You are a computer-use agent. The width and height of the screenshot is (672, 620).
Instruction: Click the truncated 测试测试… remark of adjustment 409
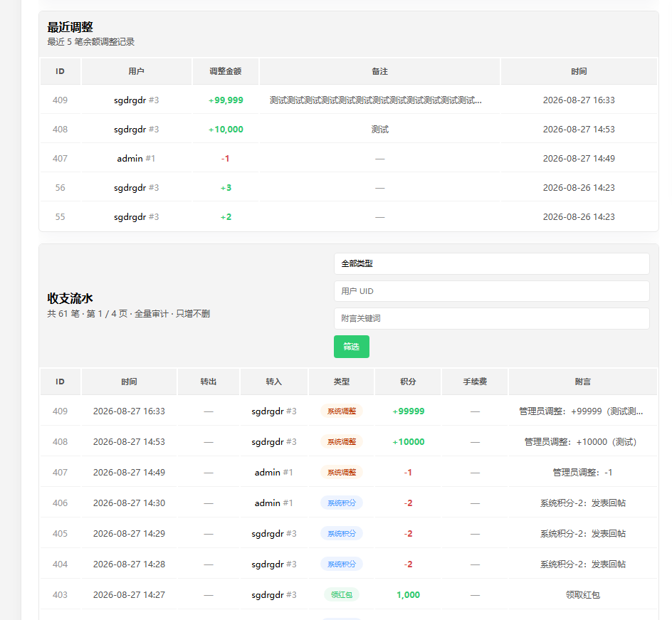(x=376, y=100)
